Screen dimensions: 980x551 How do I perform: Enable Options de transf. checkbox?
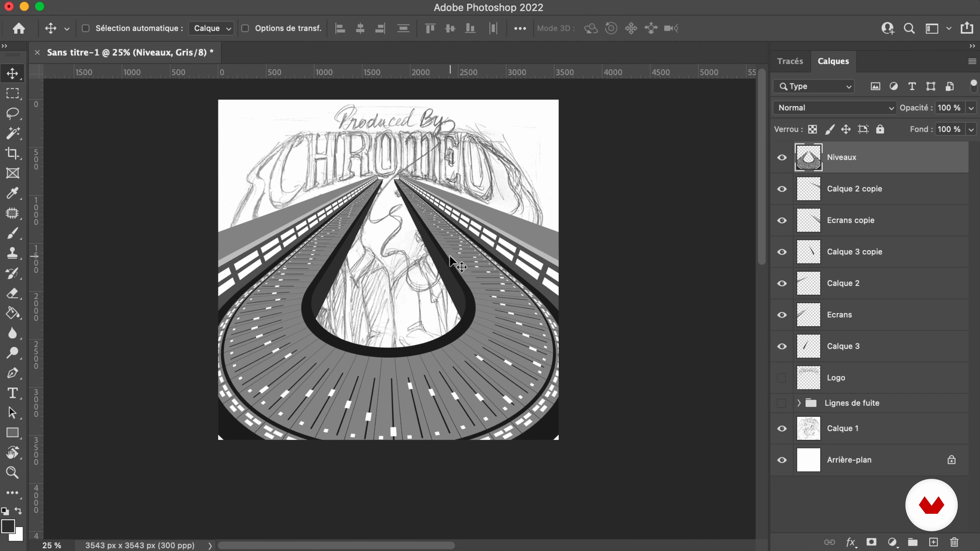[245, 28]
